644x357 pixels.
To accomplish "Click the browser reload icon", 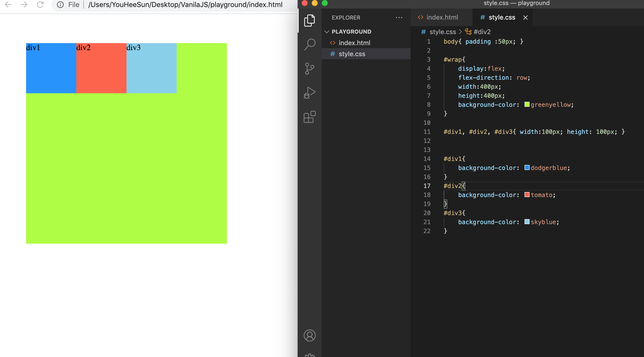I will coord(40,5).
